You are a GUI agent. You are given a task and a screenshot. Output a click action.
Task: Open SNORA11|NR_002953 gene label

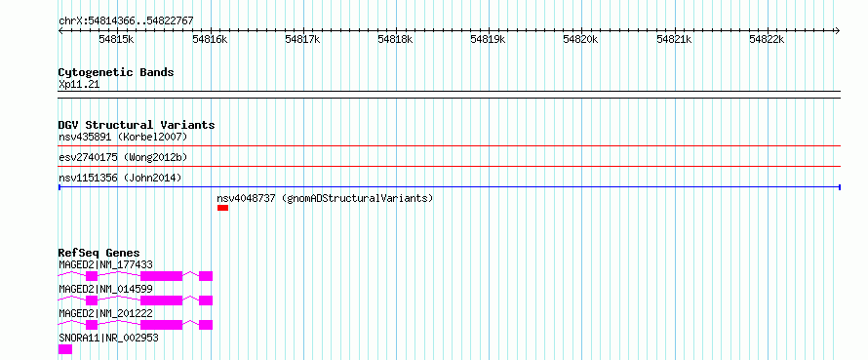click(x=108, y=338)
